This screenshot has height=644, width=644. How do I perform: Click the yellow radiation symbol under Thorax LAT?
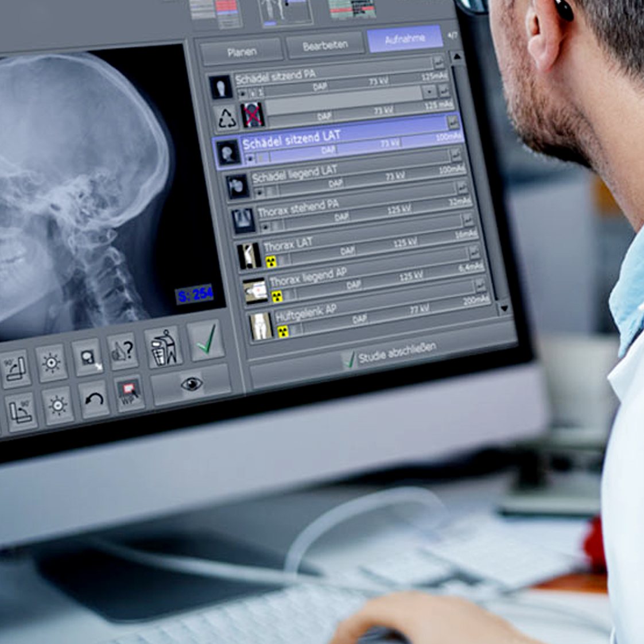coord(271,262)
